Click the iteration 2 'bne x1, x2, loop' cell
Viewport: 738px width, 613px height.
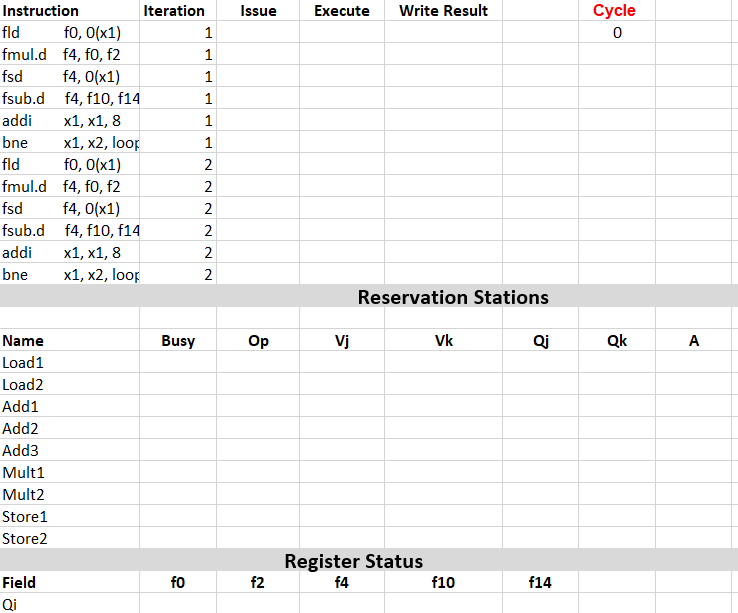tap(70, 274)
